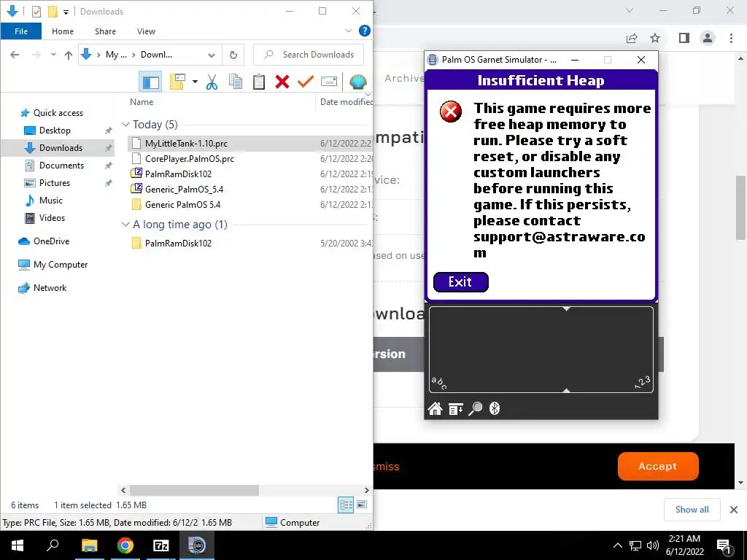Click the globe shell icon in Explorer toolbar
This screenshot has width=747, height=560.
[x=357, y=82]
